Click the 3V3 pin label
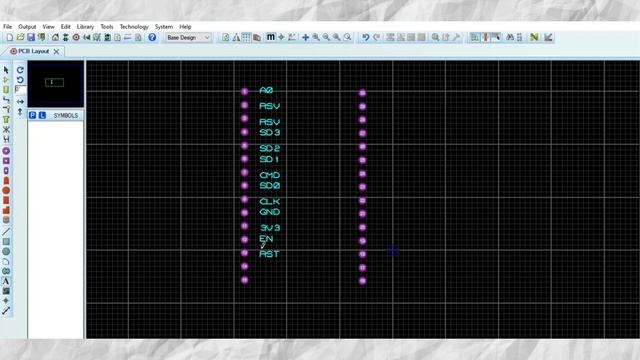 coord(270,228)
